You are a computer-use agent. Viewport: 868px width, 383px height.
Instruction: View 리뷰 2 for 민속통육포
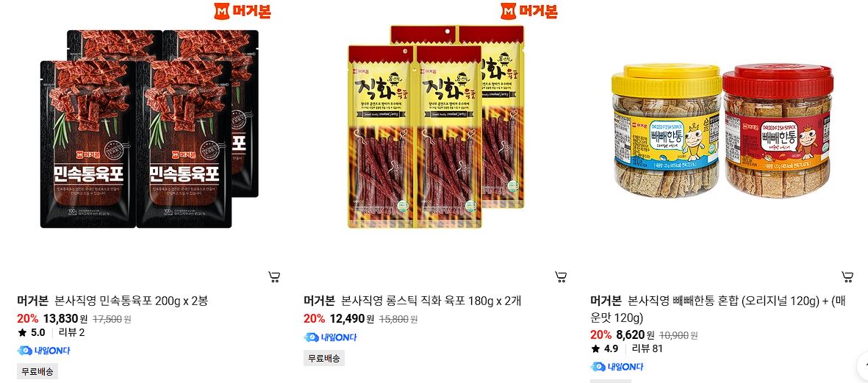tap(71, 332)
